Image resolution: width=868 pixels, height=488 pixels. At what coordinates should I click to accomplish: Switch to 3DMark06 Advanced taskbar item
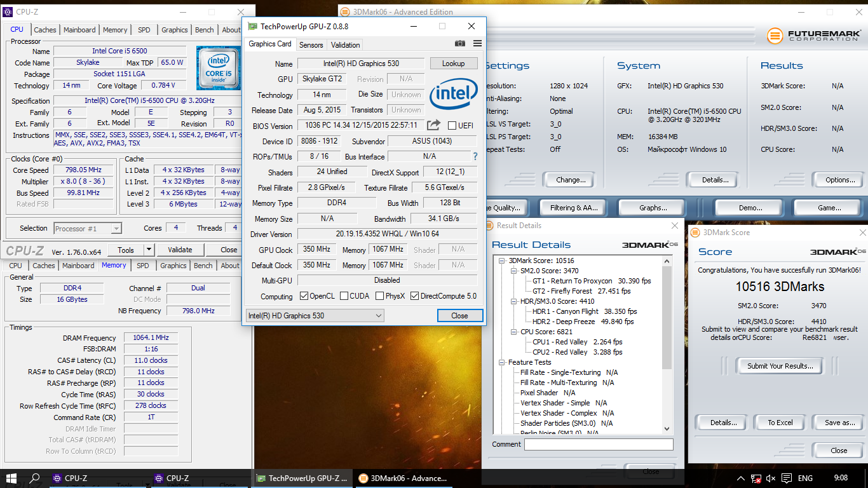coord(403,478)
